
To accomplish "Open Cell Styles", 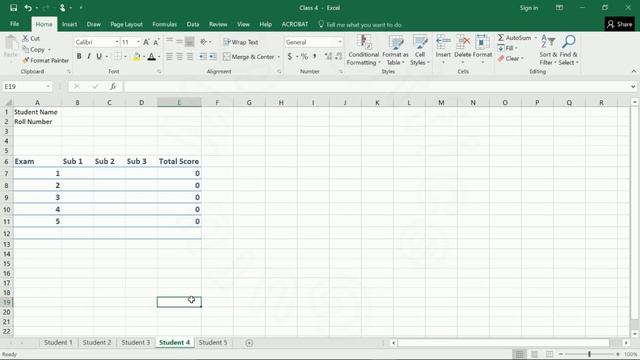I will coord(420,50).
